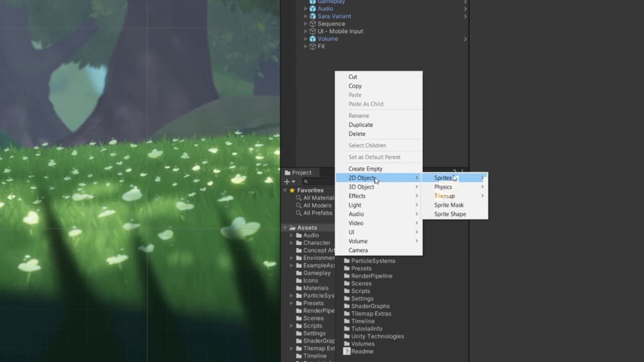Select the Tilemap Extras folder in asset list
This screenshot has width=644, height=362.
click(x=367, y=314)
